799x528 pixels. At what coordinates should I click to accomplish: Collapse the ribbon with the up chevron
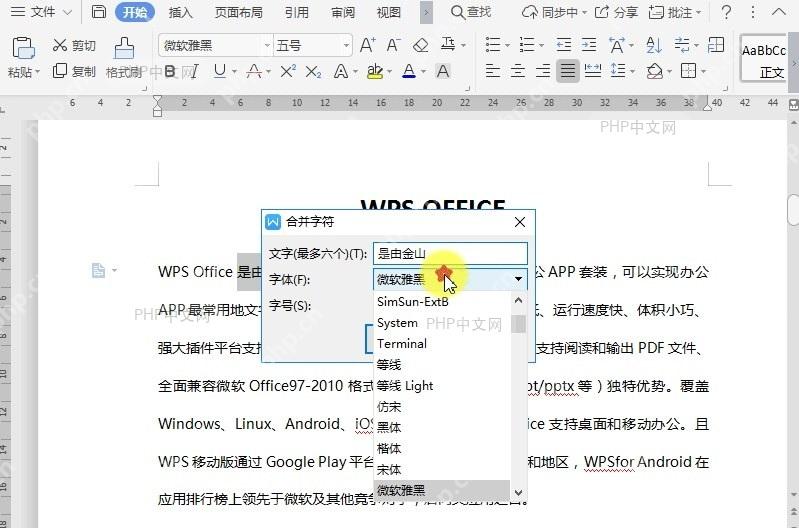[779, 11]
